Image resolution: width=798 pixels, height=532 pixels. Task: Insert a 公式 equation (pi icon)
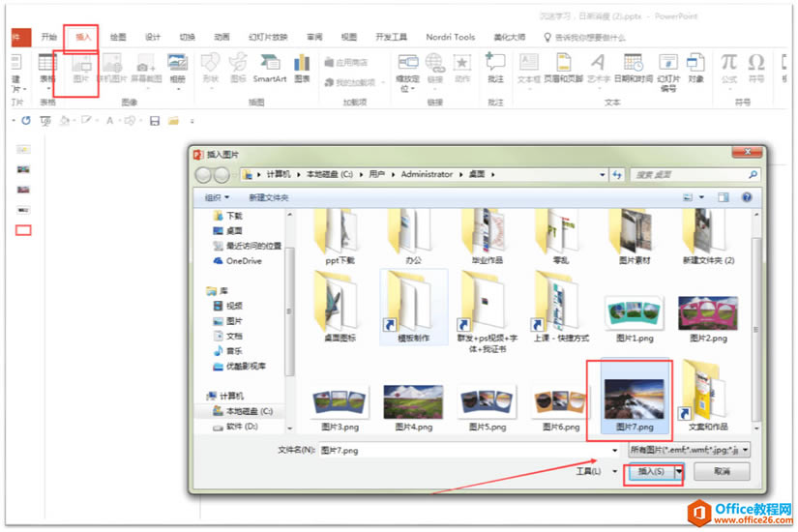pos(728,70)
